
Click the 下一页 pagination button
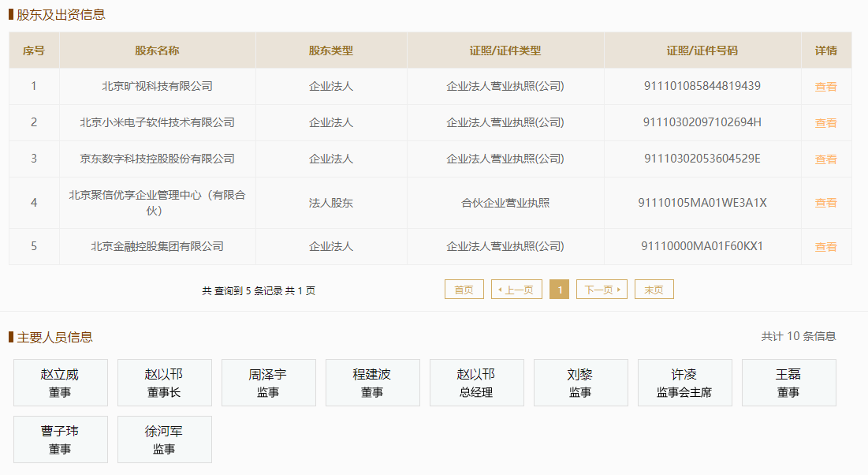[602, 289]
